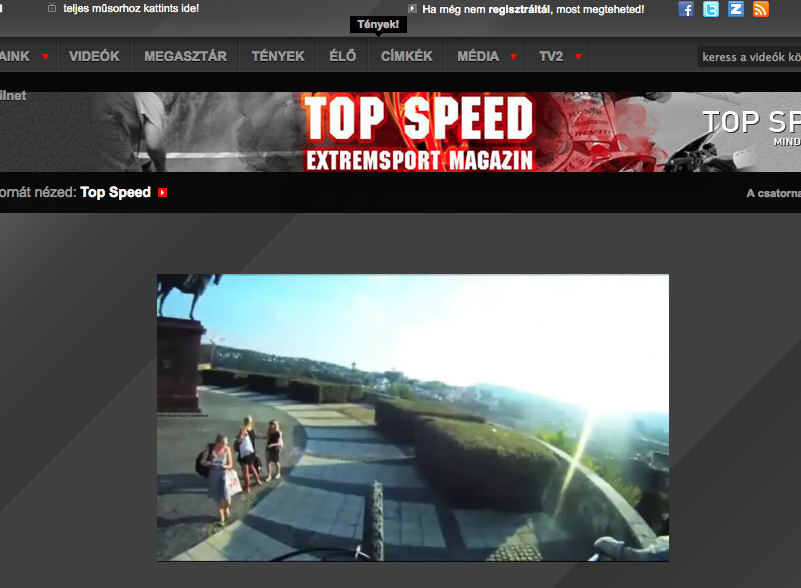Click the MÉDIA menu label

[x=478, y=56]
